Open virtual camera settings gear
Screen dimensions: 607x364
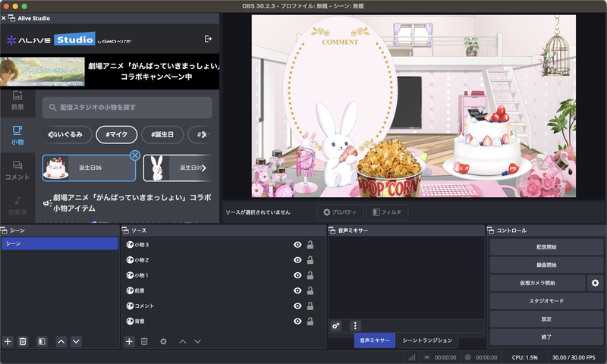point(595,283)
